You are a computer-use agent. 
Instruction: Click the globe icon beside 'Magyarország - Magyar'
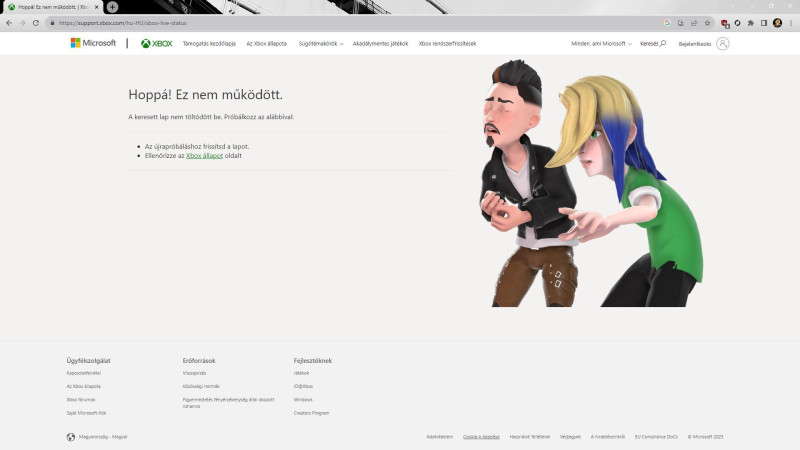(x=70, y=437)
